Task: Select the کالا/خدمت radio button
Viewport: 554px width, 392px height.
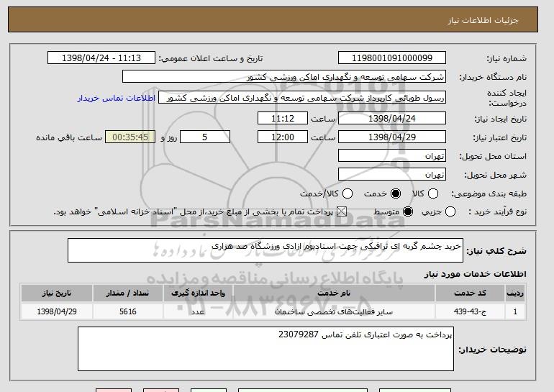Action: click(x=348, y=193)
